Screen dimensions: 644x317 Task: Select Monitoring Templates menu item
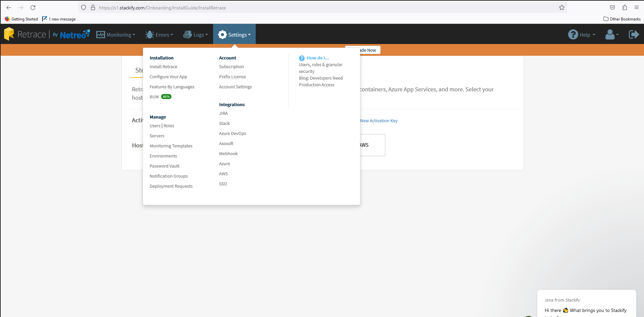pyautogui.click(x=171, y=146)
